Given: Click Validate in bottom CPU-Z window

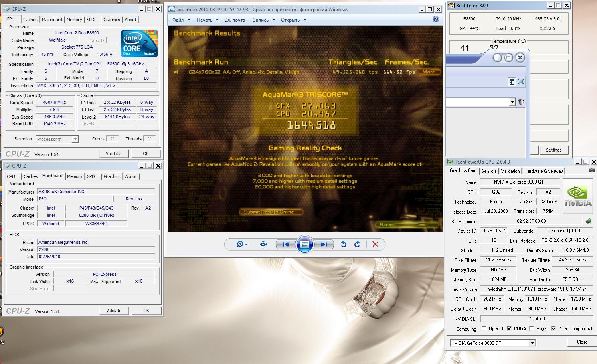Looking at the screenshot, I should coord(114,311).
